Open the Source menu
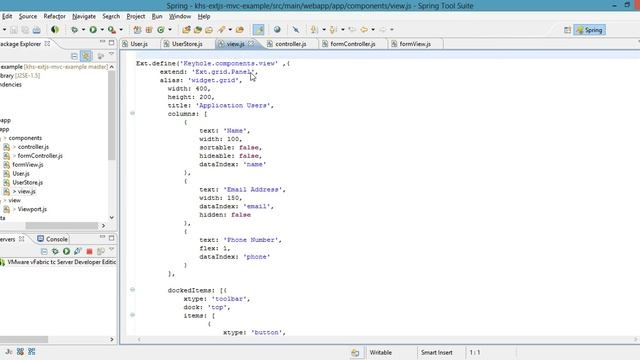 tap(28, 16)
